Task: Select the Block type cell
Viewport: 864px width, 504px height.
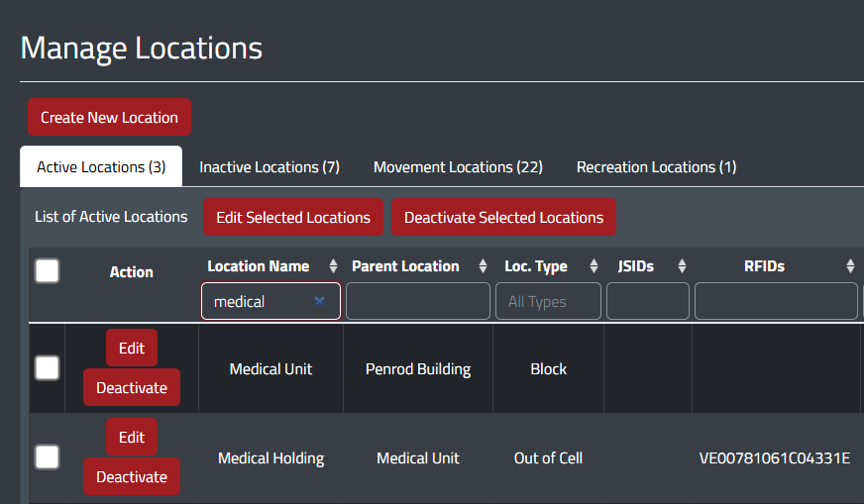Action: pyautogui.click(x=548, y=369)
